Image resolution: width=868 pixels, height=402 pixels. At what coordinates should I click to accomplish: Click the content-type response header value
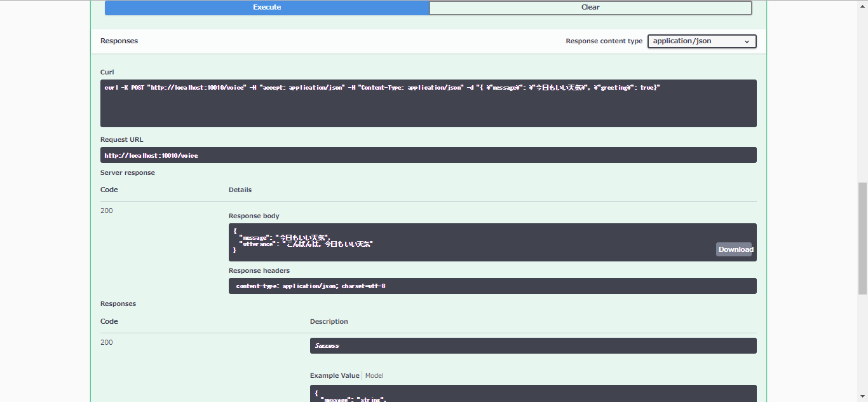[x=492, y=286]
